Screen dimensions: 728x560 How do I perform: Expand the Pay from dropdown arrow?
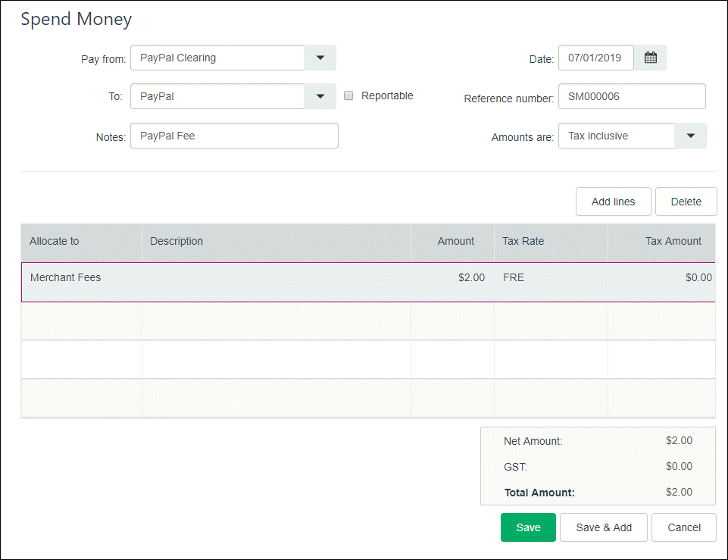click(320, 58)
